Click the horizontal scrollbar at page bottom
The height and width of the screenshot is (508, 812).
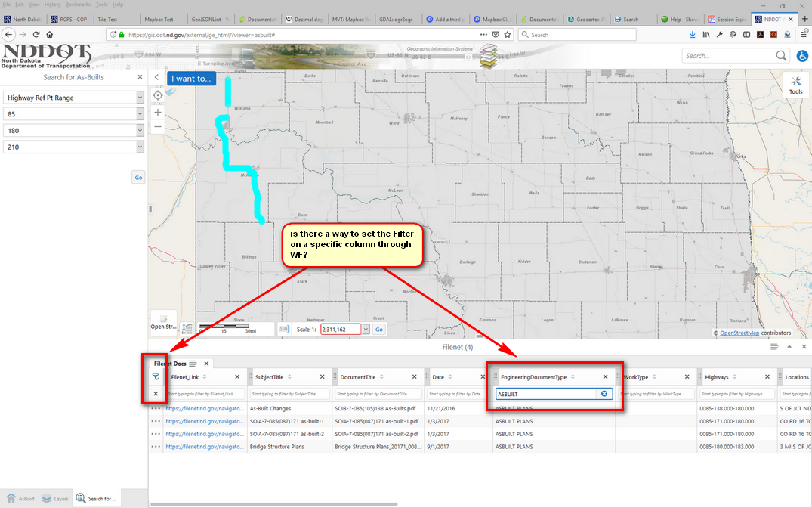coord(273,504)
